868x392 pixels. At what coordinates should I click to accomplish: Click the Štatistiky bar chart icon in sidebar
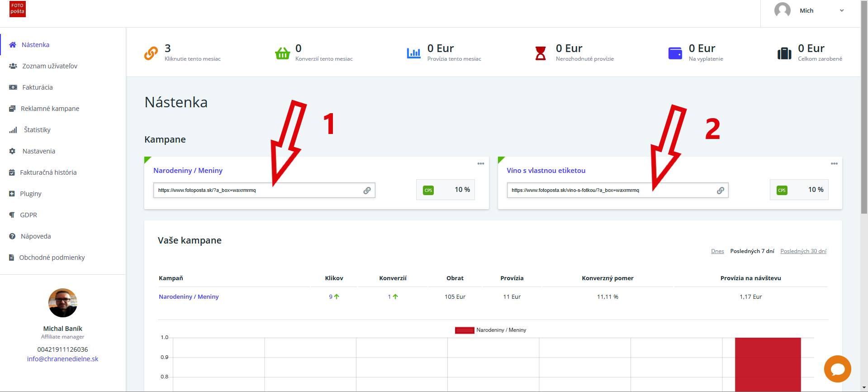13,130
